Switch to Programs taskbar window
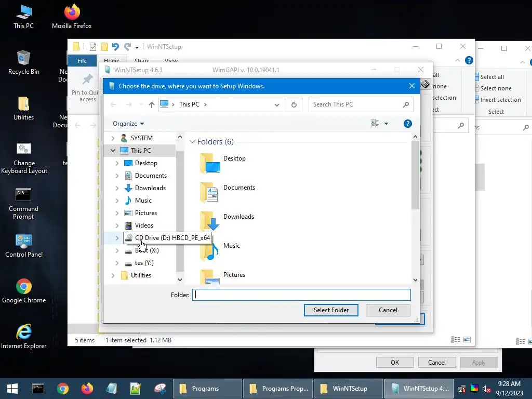This screenshot has height=399, width=532. 208,389
